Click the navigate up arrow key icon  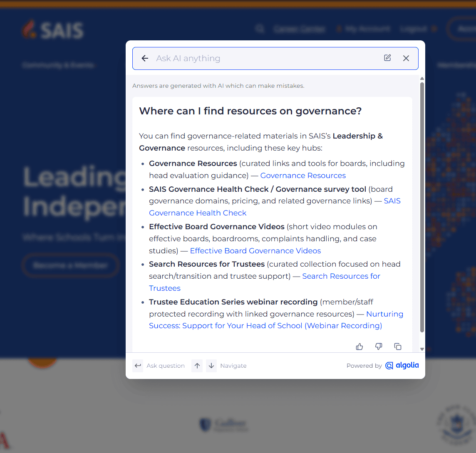coord(197,366)
